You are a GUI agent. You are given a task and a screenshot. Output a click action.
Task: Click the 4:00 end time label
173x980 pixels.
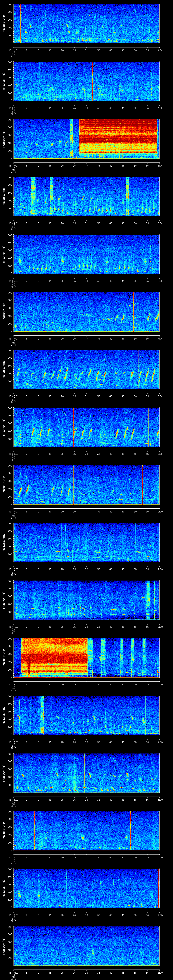click(x=160, y=166)
